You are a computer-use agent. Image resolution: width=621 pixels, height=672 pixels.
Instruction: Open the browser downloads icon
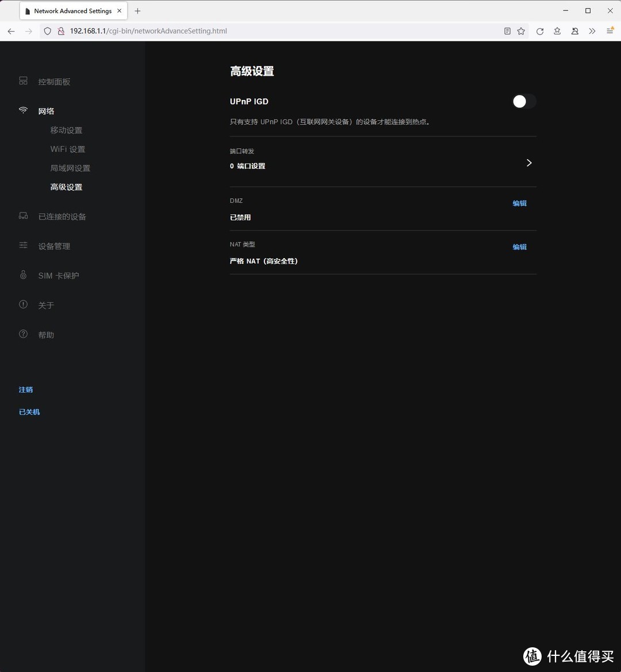click(x=557, y=31)
